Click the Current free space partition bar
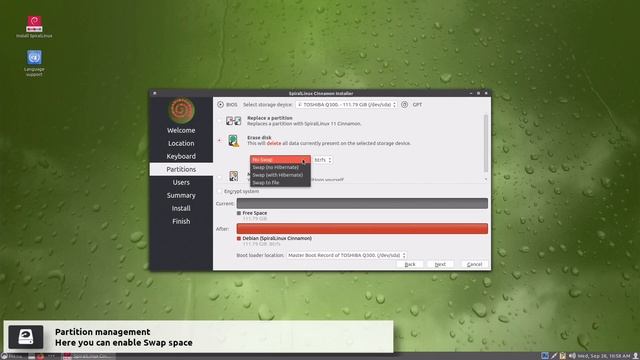The image size is (640, 360). coord(362,203)
